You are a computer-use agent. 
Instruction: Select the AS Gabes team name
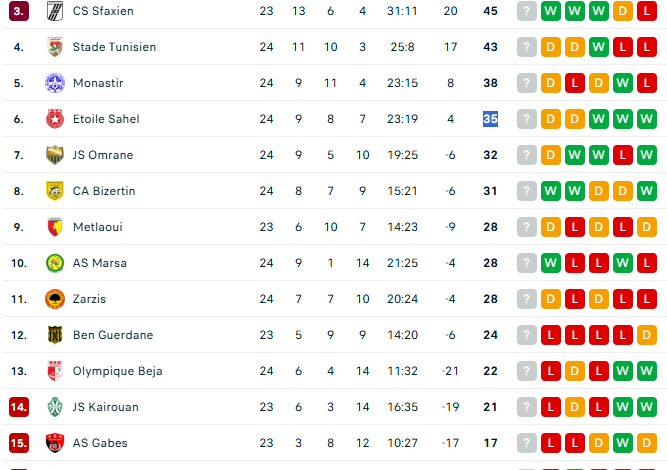[x=100, y=443]
